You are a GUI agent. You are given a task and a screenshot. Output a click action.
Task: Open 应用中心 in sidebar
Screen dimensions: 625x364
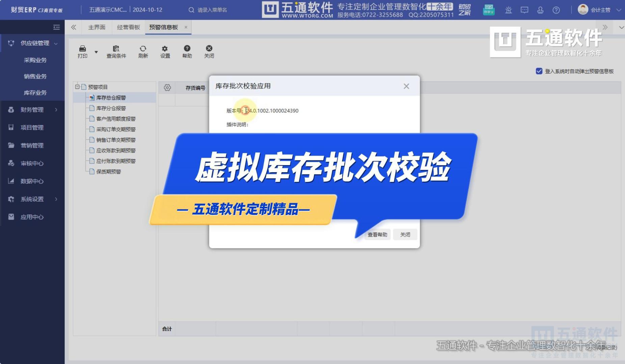pyautogui.click(x=32, y=217)
